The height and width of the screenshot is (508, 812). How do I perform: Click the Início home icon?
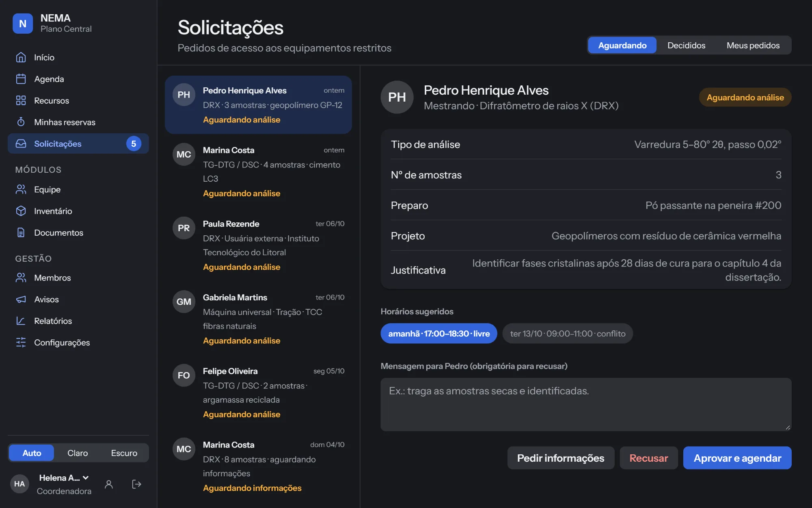(21, 57)
